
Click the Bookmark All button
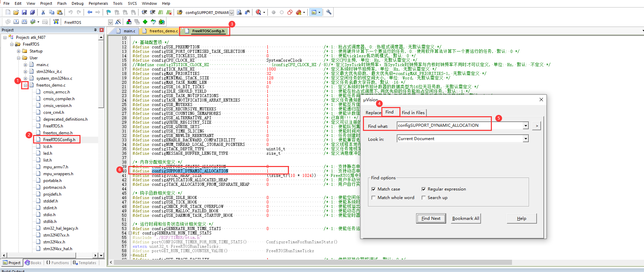click(x=466, y=218)
